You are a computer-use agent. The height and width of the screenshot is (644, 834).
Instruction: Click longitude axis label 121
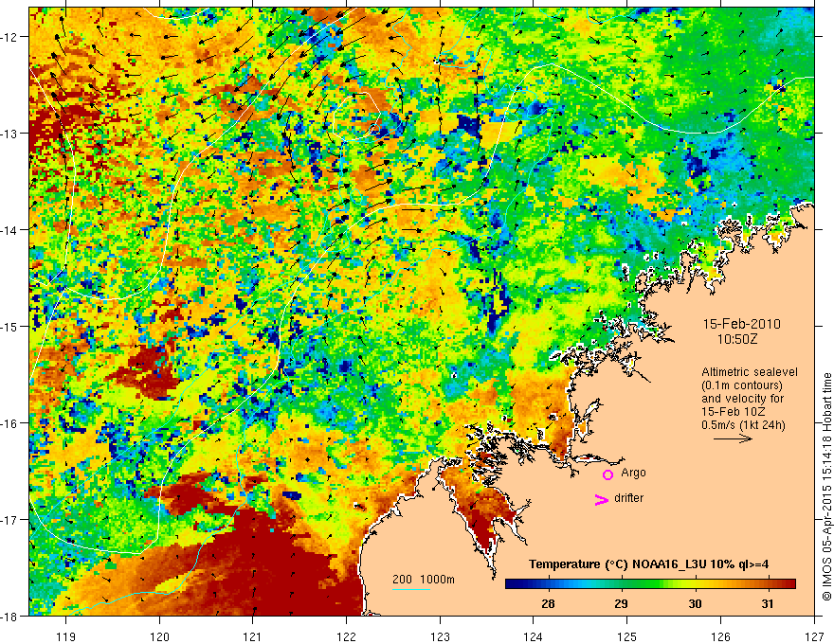[x=253, y=636]
